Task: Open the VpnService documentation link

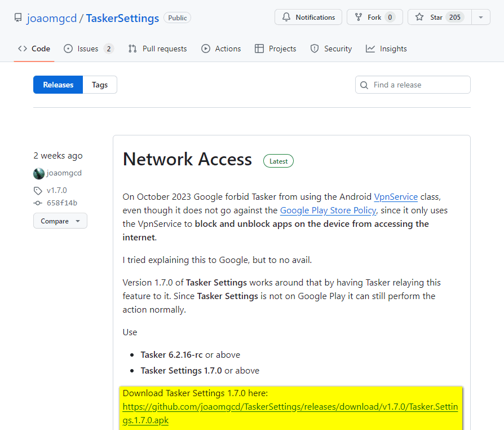Action: click(x=396, y=196)
